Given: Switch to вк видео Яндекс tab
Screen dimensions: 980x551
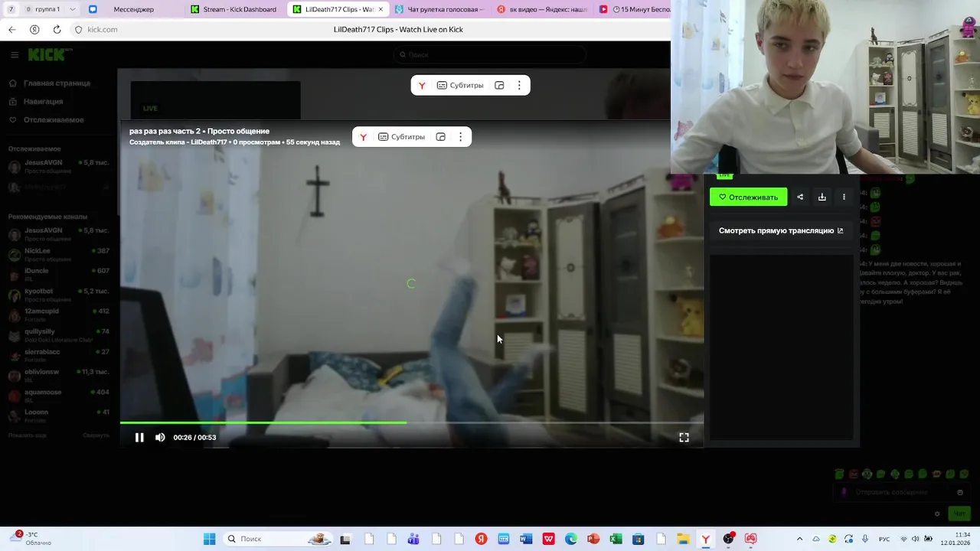Looking at the screenshot, I should coord(542,9).
